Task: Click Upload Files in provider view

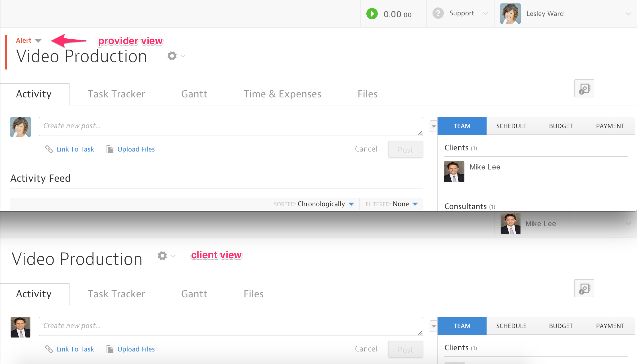Action: coord(136,149)
